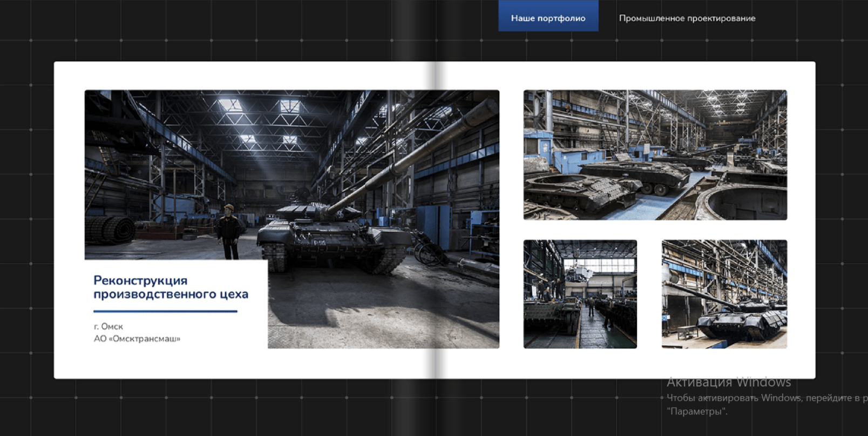Select the tank hulls assembly line photo
Image resolution: width=868 pixels, height=436 pixels.
(x=655, y=155)
